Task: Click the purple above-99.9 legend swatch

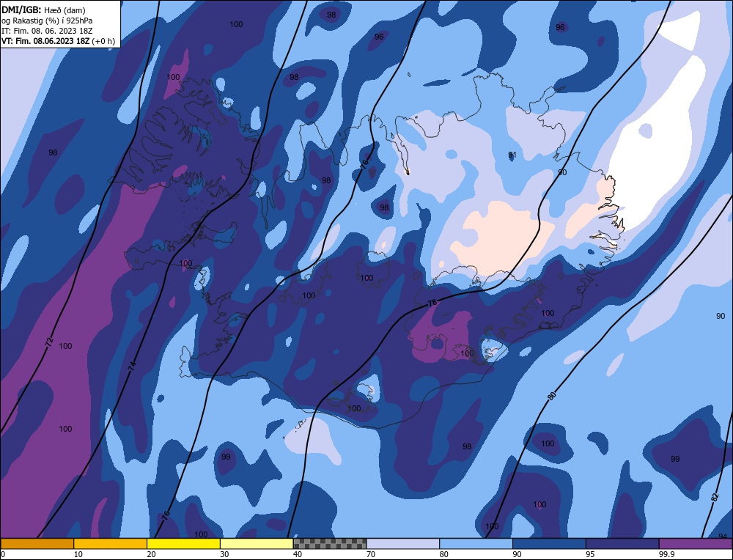Action: click(x=696, y=543)
